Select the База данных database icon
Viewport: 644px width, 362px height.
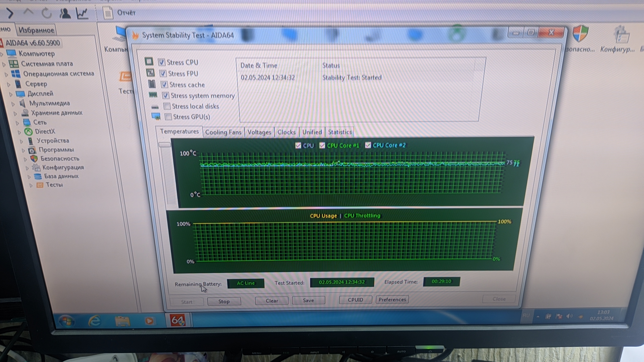[x=38, y=176]
